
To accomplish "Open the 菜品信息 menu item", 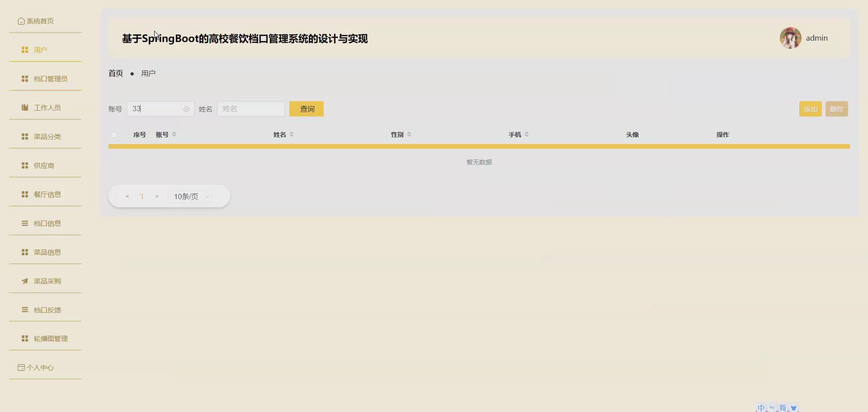I will click(45, 252).
